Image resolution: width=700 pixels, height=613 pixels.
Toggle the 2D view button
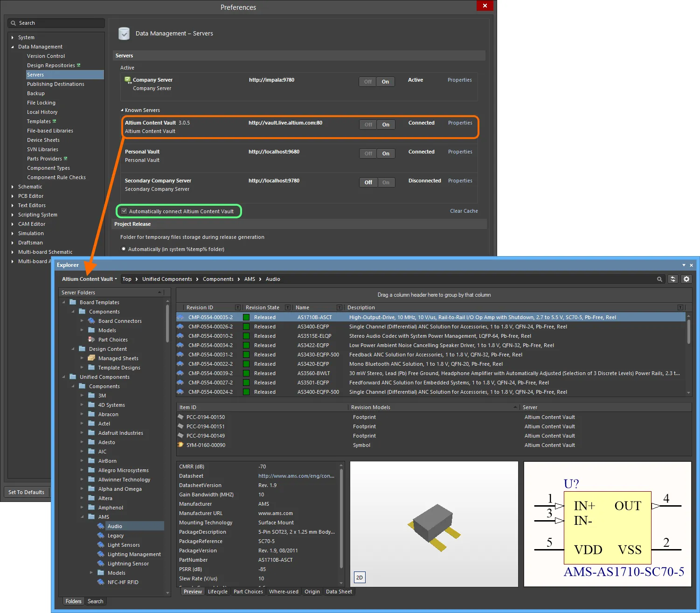(x=360, y=578)
